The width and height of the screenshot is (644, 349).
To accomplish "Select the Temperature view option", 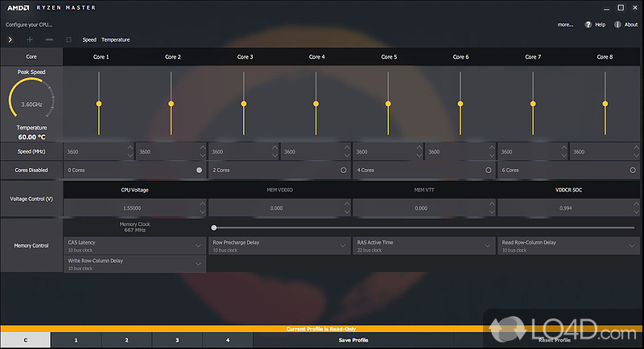I will tap(115, 39).
